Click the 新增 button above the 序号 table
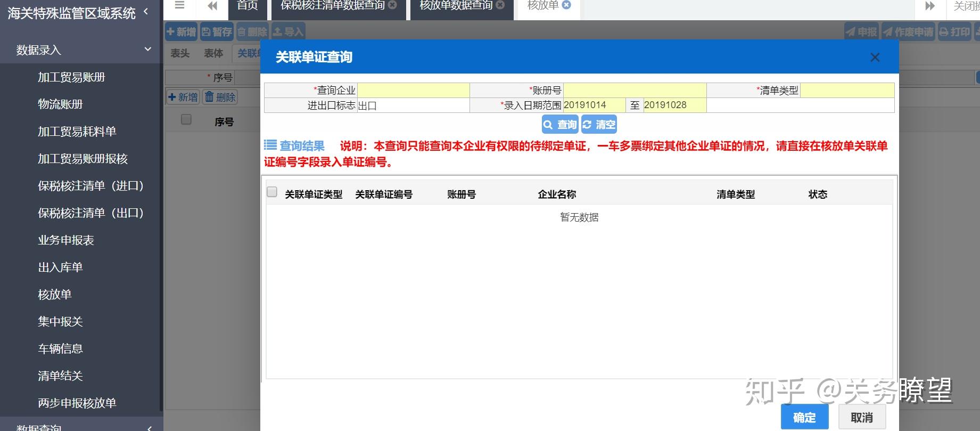Viewport: 980px width, 431px height. 183,97
